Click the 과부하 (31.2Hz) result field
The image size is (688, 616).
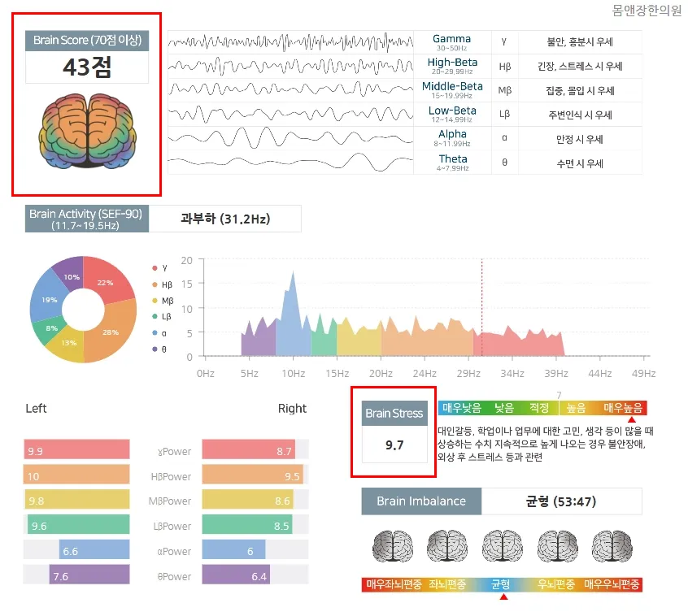pyautogui.click(x=225, y=219)
